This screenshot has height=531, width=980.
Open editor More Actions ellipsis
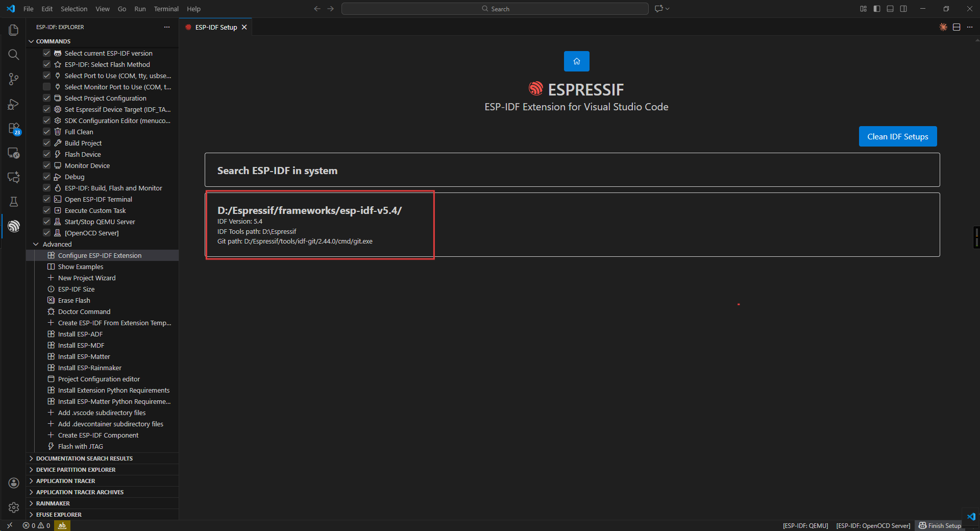pos(970,27)
